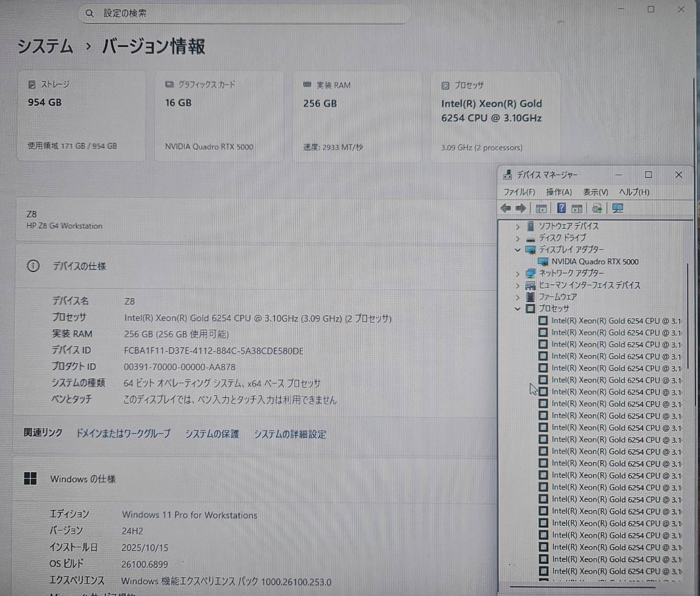Click the update device driver toolbar icon

[597, 208]
